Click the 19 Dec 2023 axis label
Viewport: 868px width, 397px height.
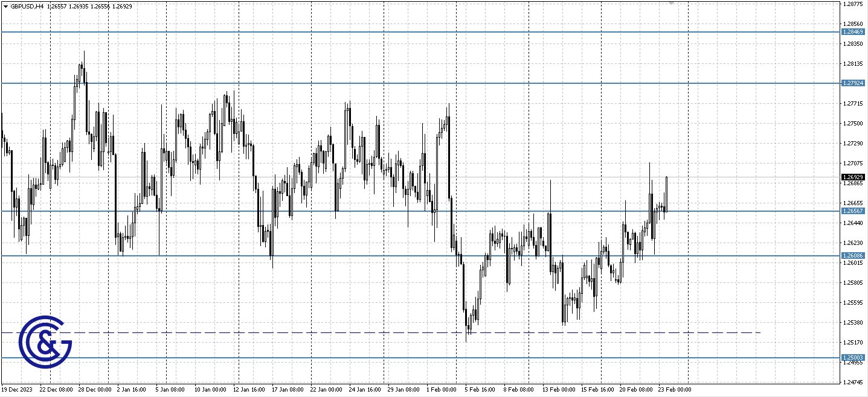point(18,390)
